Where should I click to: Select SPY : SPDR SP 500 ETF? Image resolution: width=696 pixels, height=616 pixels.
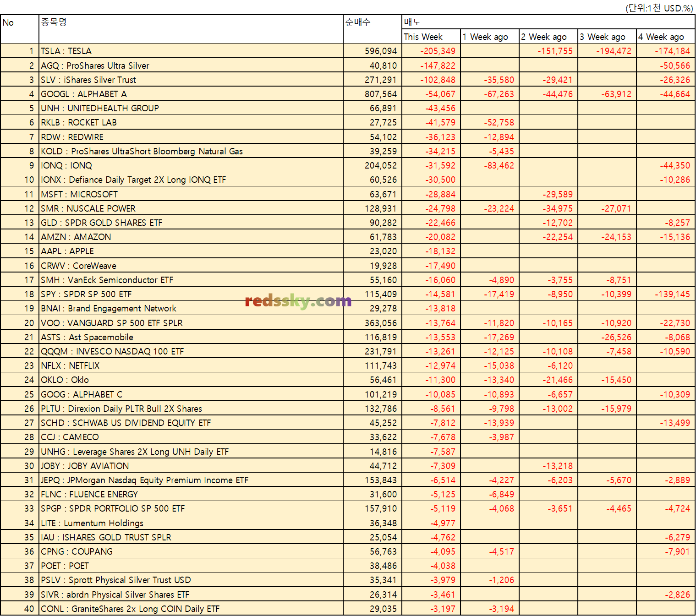pyautogui.click(x=191, y=294)
